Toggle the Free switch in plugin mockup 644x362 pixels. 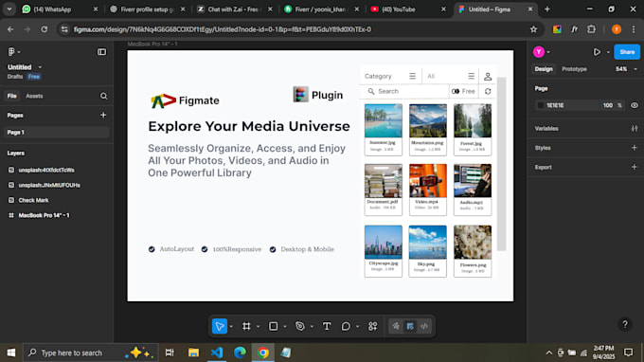point(456,91)
